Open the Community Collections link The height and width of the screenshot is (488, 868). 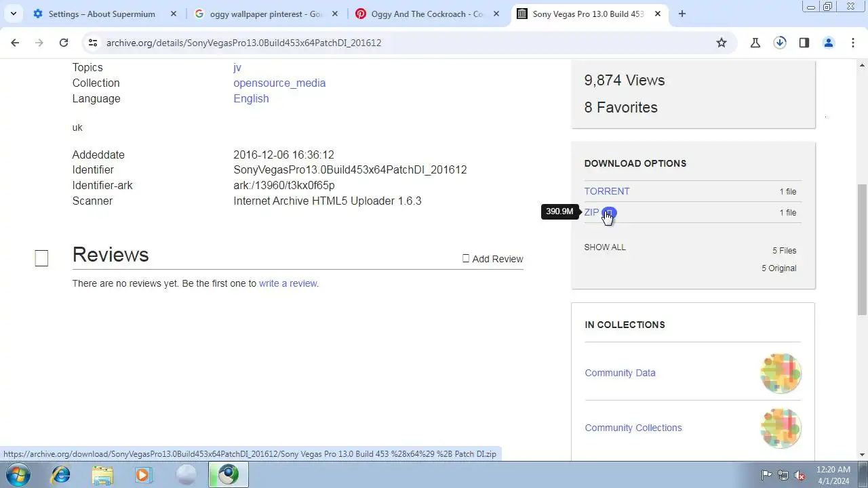pyautogui.click(x=633, y=428)
